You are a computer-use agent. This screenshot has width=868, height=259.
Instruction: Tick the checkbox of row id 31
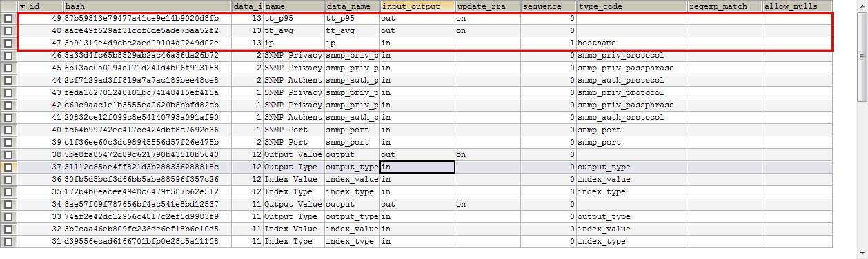[x=8, y=242]
